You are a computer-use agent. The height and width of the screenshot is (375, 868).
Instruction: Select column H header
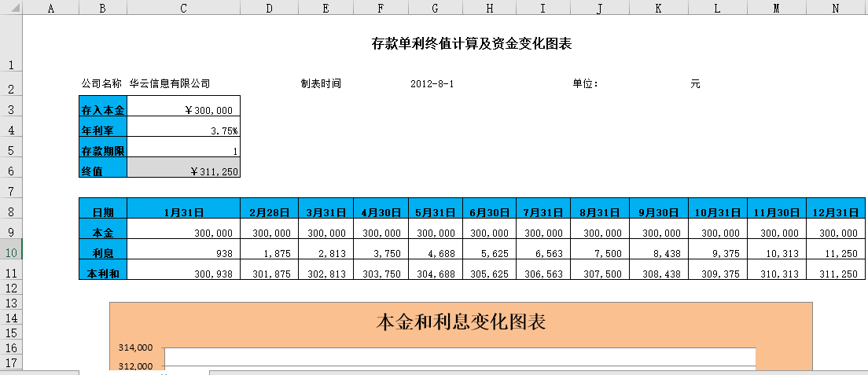tap(489, 8)
